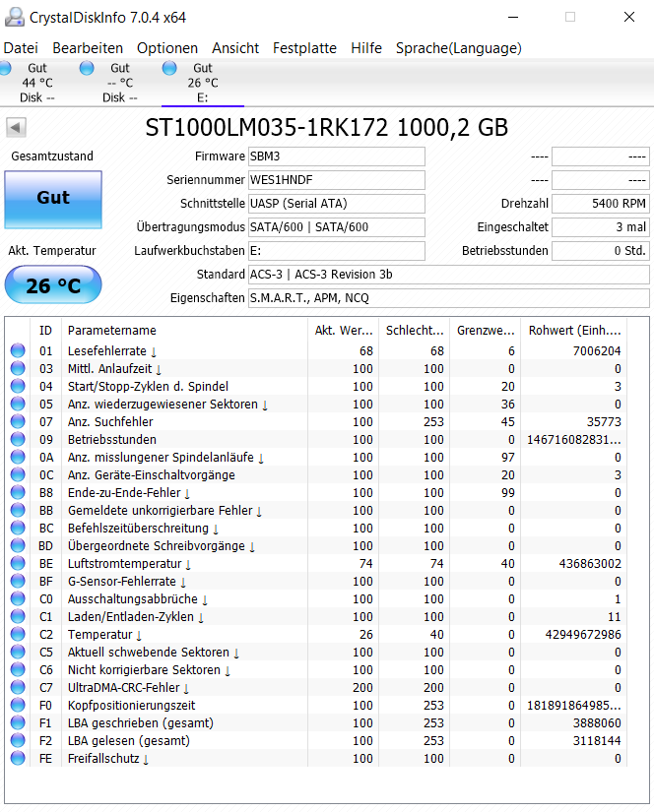Click the disk title ST1000LM035-1RK172 1000,2 GB
This screenshot has width=654, height=812.
click(x=326, y=128)
